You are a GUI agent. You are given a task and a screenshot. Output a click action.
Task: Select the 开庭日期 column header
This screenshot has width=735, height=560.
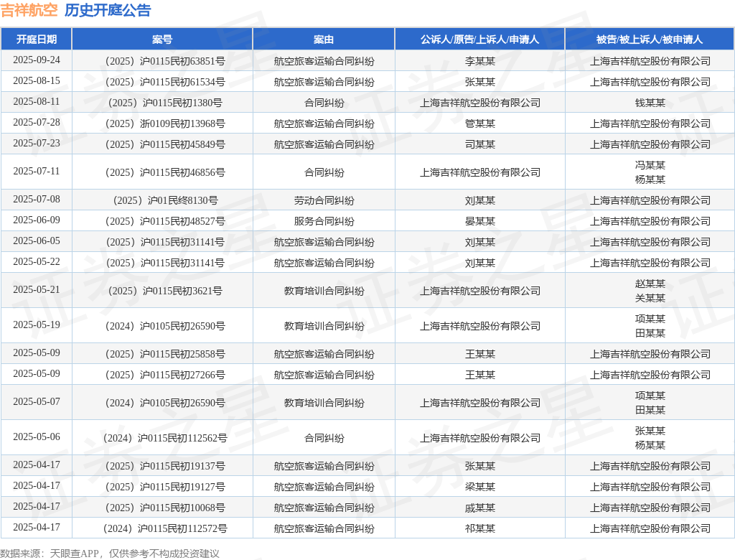click(x=37, y=39)
